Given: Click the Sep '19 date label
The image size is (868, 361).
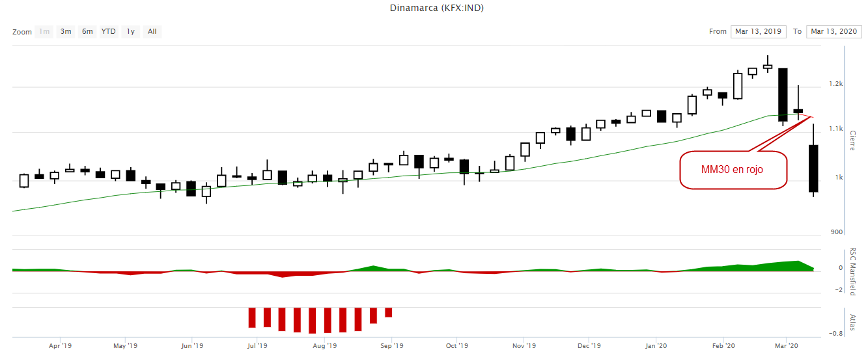Looking at the screenshot, I should pyautogui.click(x=391, y=346).
